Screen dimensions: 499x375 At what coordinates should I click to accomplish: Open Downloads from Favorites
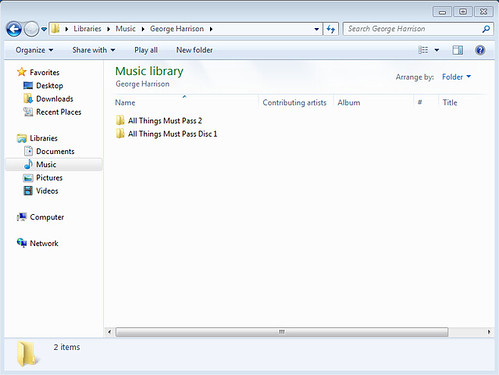(55, 99)
